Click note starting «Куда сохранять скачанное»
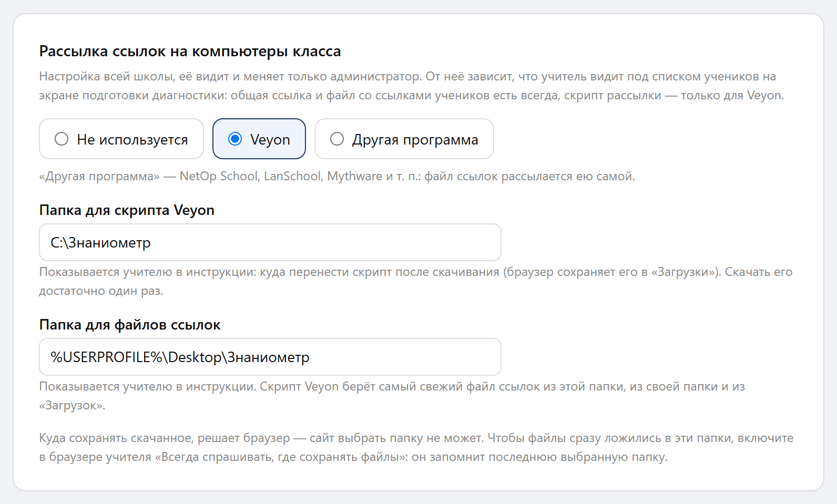This screenshot has width=837, height=504. click(416, 447)
